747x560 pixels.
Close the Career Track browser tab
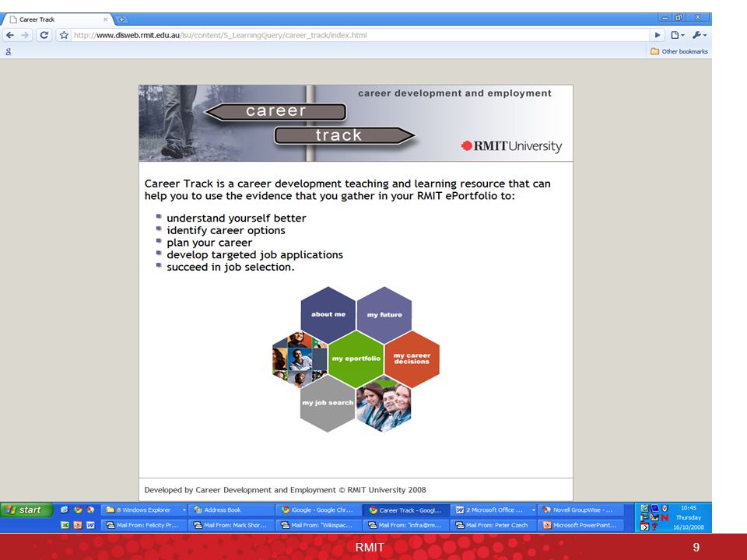coord(105,19)
